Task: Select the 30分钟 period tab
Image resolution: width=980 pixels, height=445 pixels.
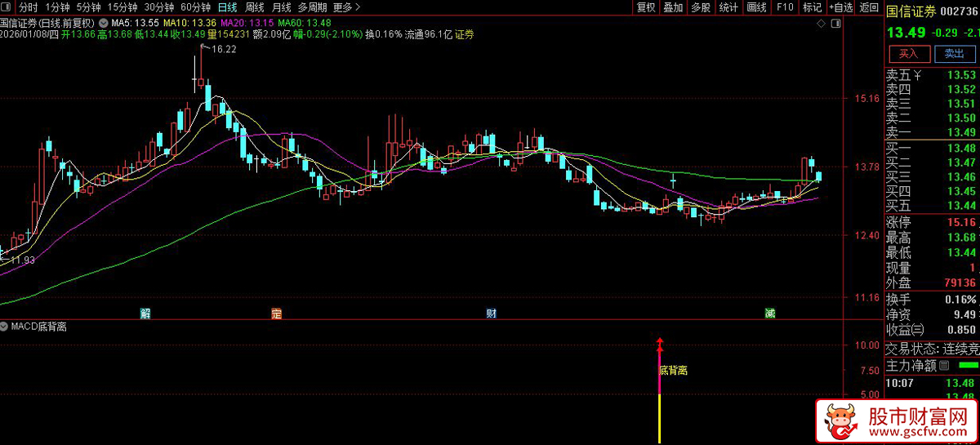Action: [158, 7]
